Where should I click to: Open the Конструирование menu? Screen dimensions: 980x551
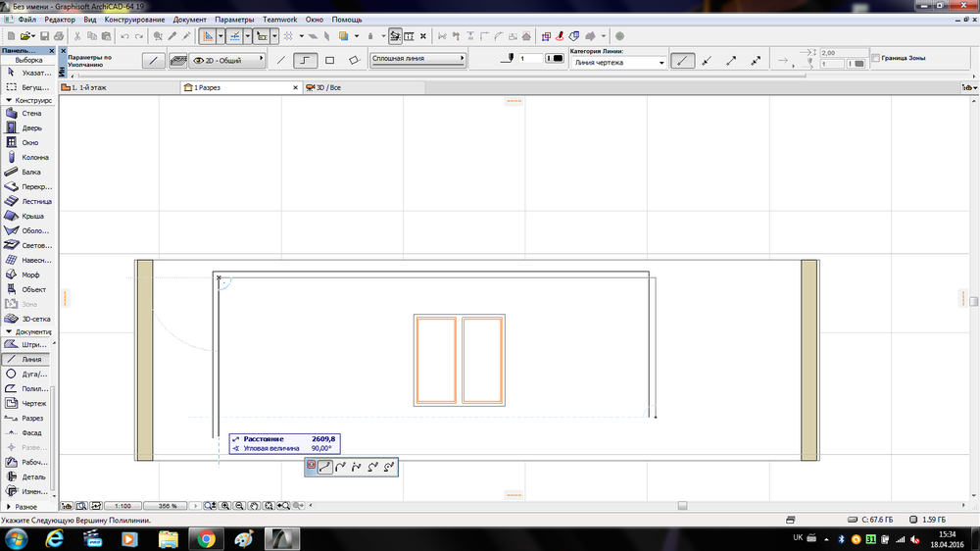point(135,20)
